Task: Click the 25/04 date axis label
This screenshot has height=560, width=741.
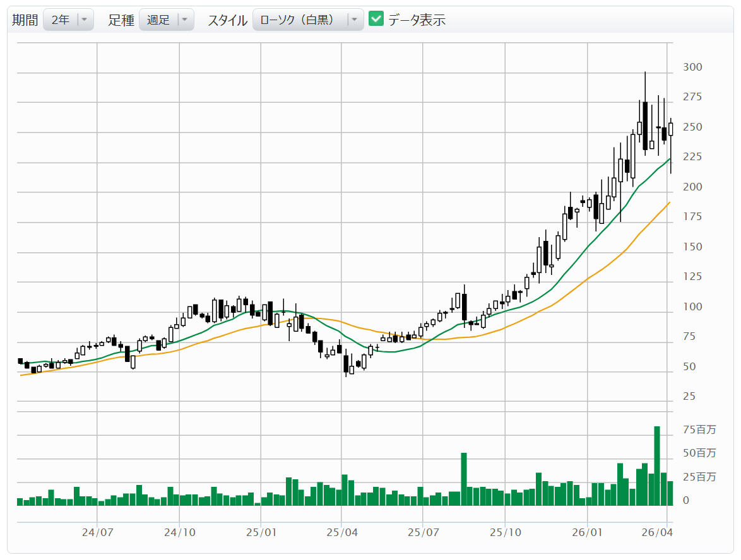Action: tap(341, 532)
